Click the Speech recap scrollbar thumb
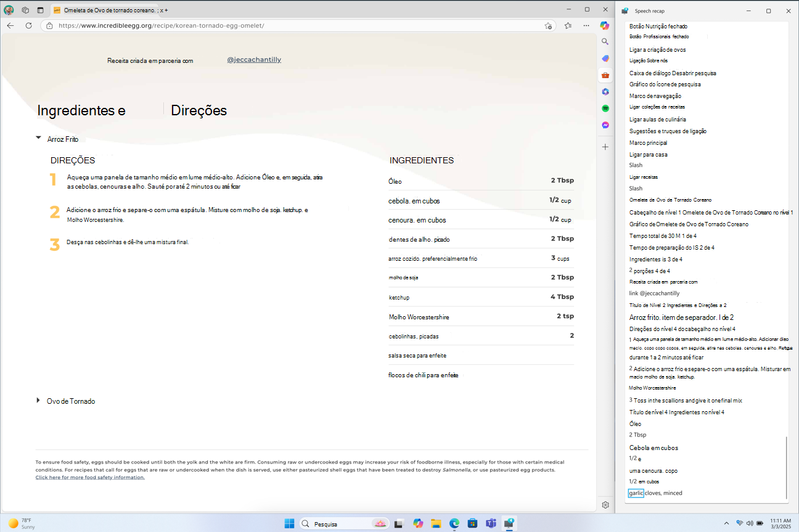This screenshot has width=799, height=532. coord(786,467)
